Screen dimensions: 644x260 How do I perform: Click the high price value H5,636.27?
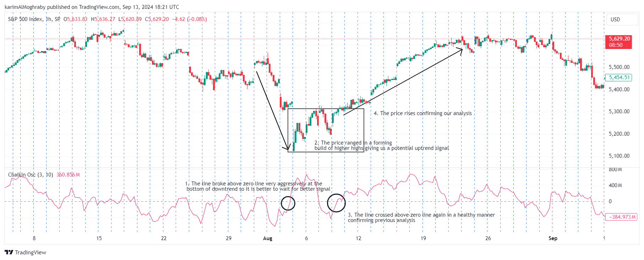(103, 19)
